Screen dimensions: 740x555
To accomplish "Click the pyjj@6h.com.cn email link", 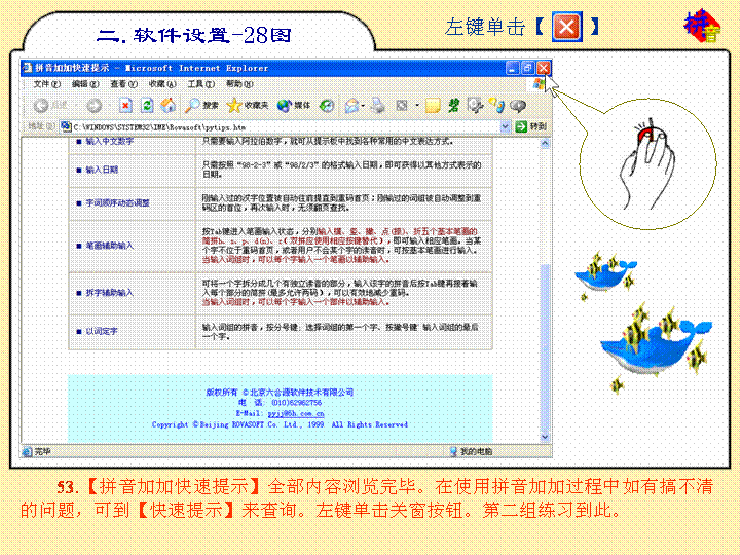I will 296,414.
